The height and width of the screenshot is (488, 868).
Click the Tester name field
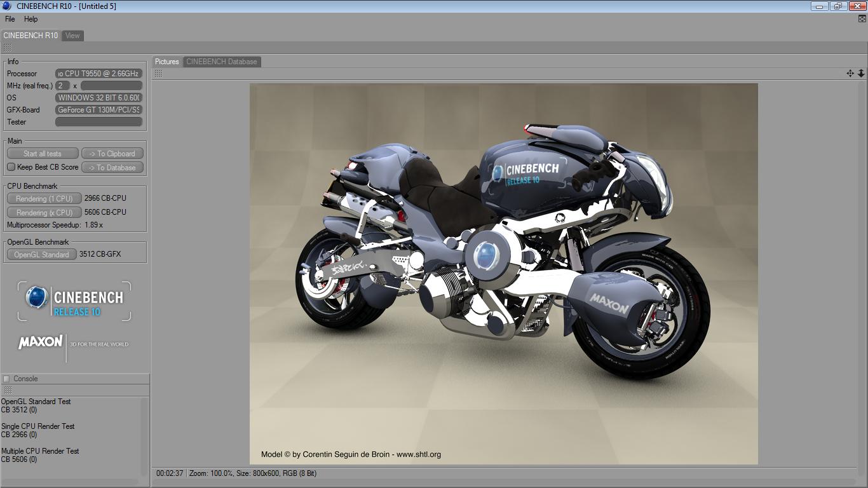coord(98,122)
